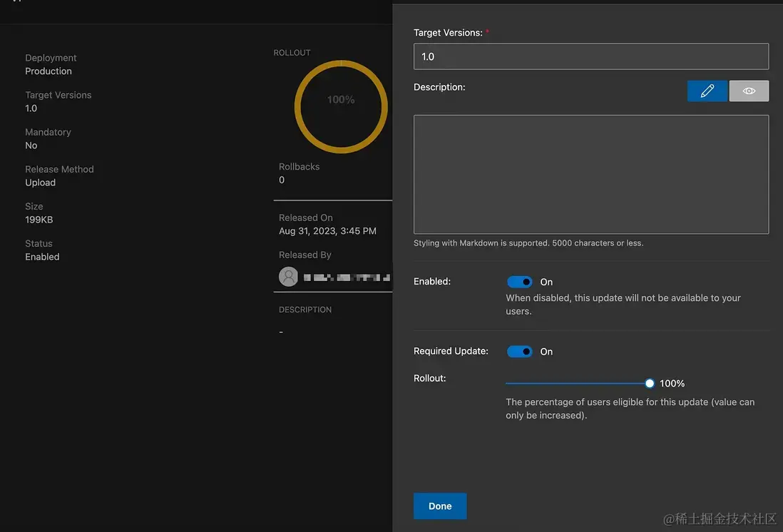Click 'Aug 31, 2023, 3:45 PM' release date

(x=327, y=231)
